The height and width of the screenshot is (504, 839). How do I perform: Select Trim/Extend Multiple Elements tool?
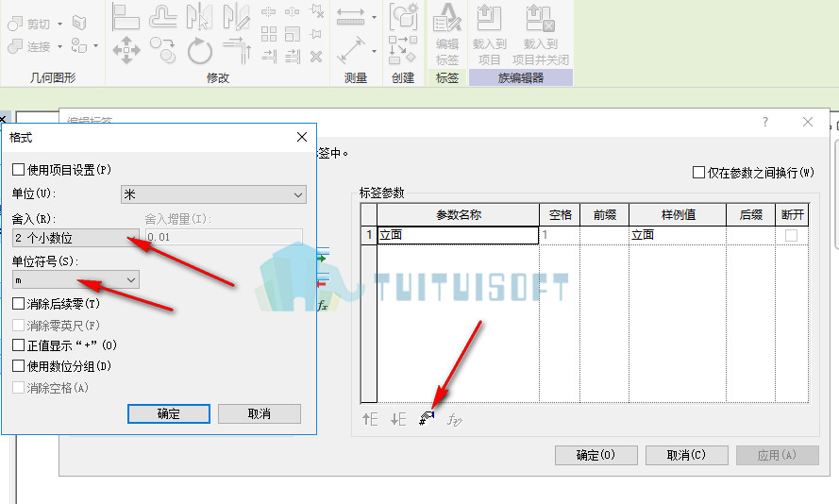pyautogui.click(x=293, y=57)
